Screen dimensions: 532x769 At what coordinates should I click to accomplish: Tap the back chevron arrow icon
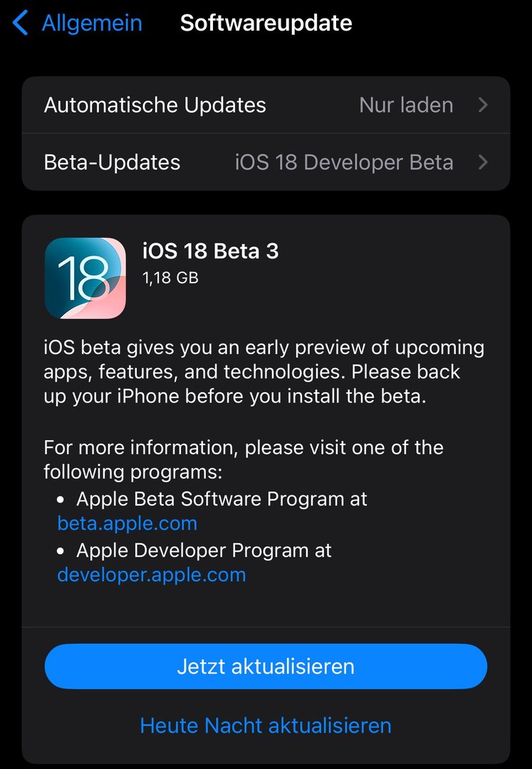click(20, 23)
